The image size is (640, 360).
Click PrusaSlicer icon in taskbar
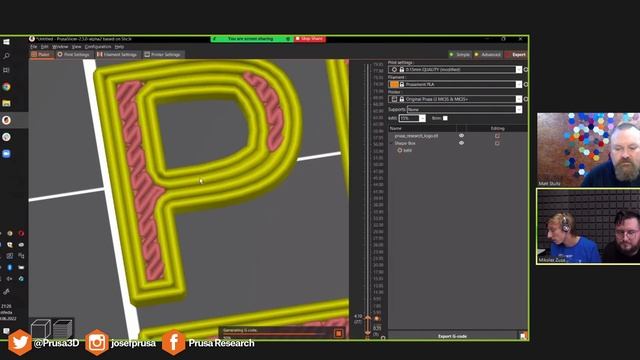pos(6,120)
